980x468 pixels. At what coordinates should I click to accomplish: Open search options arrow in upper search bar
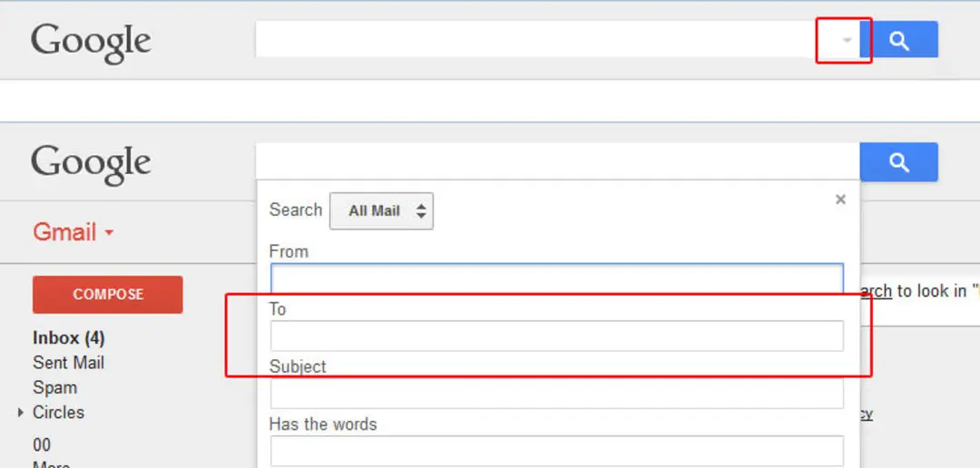848,40
